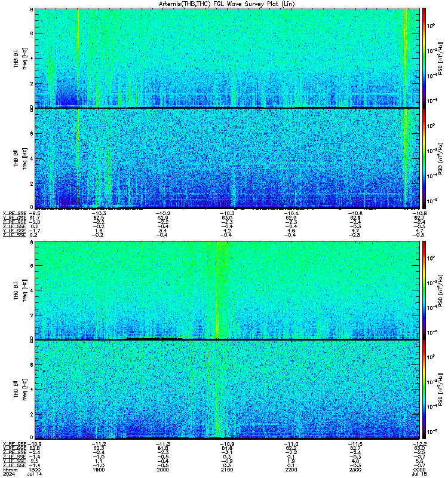This screenshot has height=478, width=448.
Task: Click the THB X_RE_GSE value '-9.5'
Action: (35, 213)
